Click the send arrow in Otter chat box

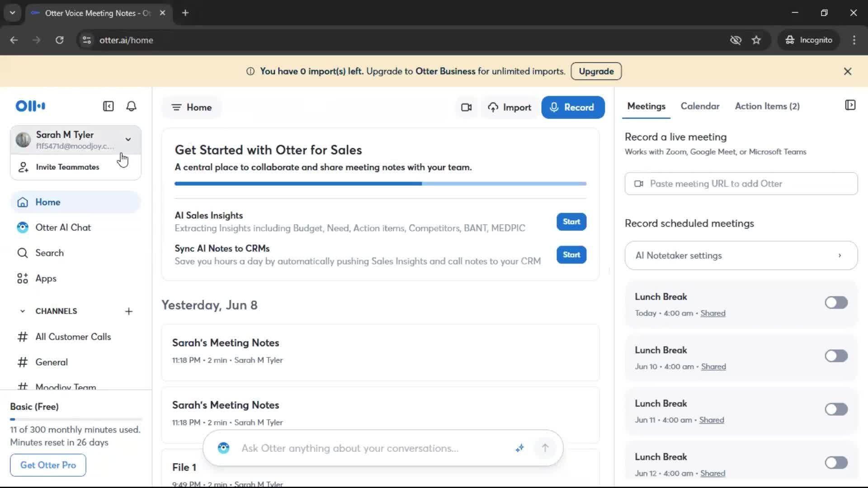click(x=545, y=448)
